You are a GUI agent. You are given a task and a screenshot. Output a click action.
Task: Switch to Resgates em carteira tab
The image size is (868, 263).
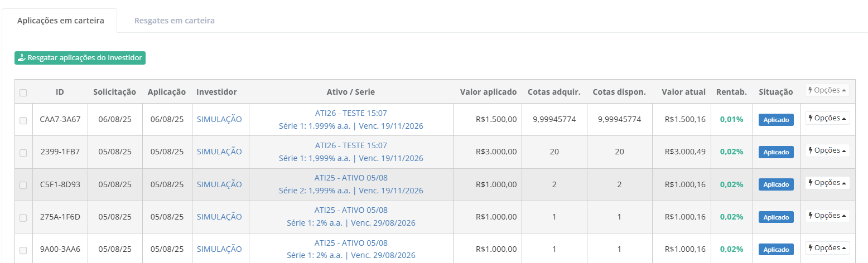pyautogui.click(x=174, y=21)
